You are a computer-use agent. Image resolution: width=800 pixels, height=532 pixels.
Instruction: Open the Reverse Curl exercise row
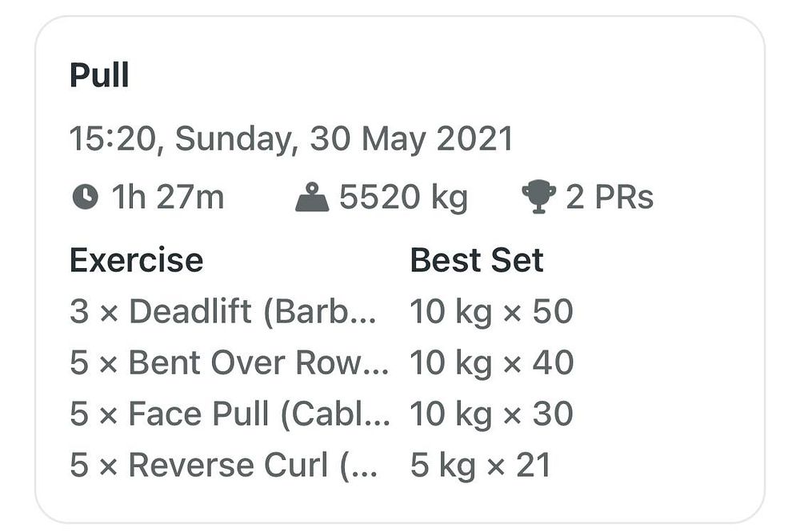[x=223, y=465]
